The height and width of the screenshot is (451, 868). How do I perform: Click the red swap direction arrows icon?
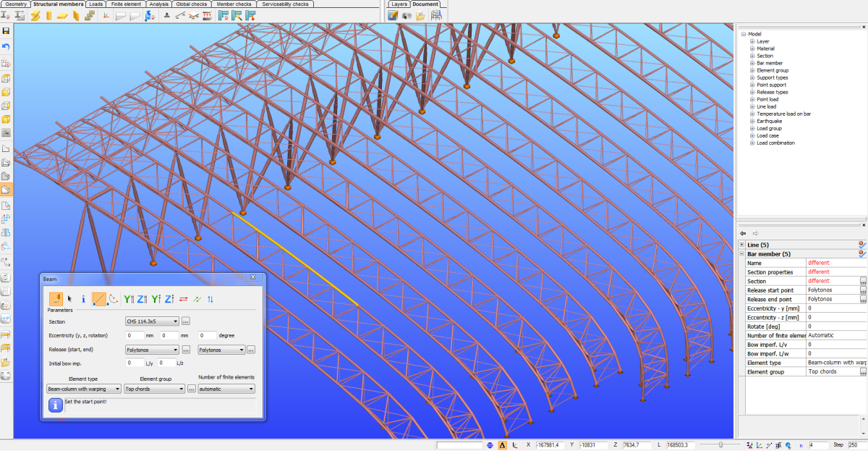point(183,298)
